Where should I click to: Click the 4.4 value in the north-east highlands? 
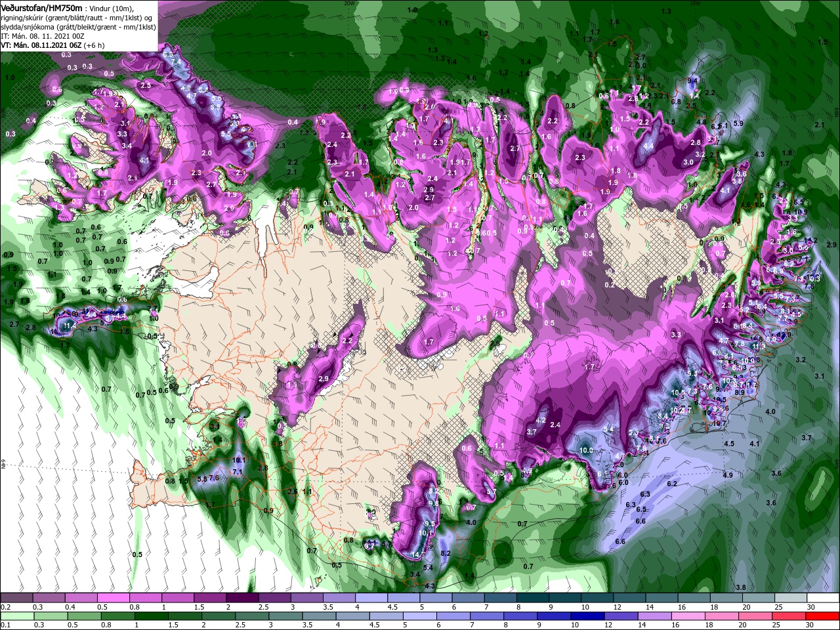click(x=648, y=146)
